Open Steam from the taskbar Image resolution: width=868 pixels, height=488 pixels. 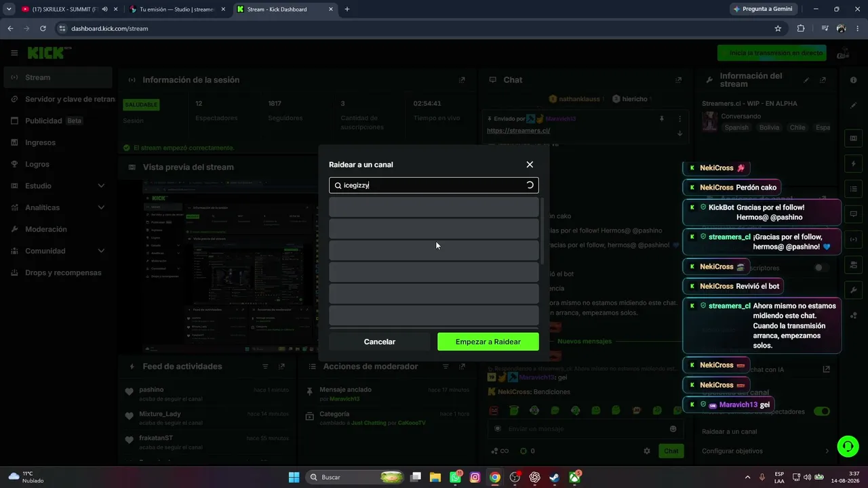coord(554,477)
